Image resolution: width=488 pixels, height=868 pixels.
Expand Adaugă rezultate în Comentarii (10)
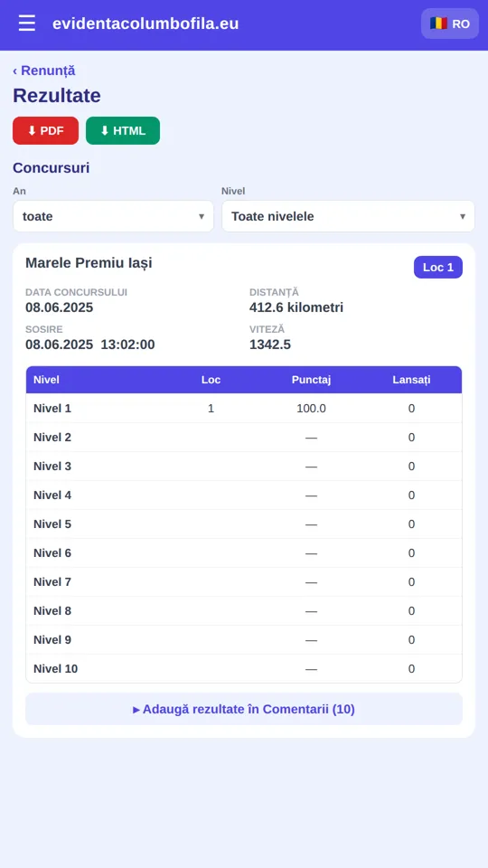[x=244, y=709]
